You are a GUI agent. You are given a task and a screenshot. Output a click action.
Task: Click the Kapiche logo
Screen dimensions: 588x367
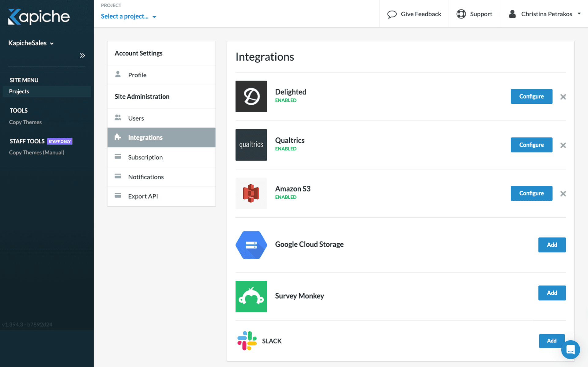coord(39,17)
